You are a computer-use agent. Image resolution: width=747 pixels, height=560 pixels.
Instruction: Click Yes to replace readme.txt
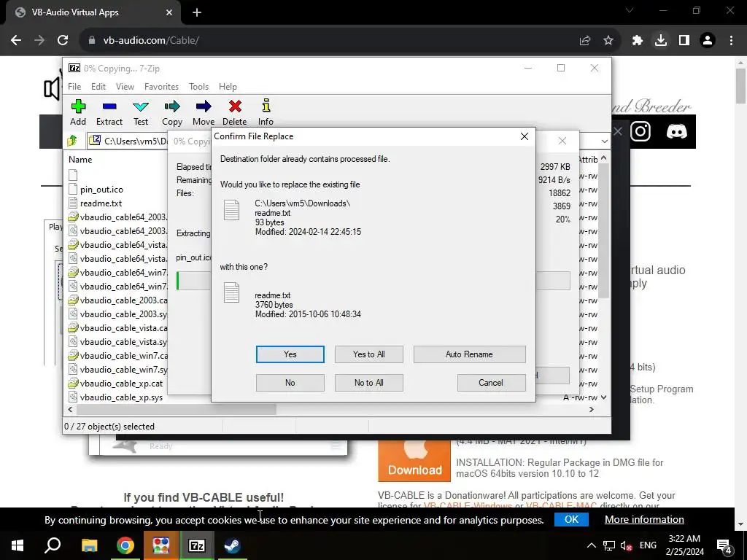coord(290,354)
